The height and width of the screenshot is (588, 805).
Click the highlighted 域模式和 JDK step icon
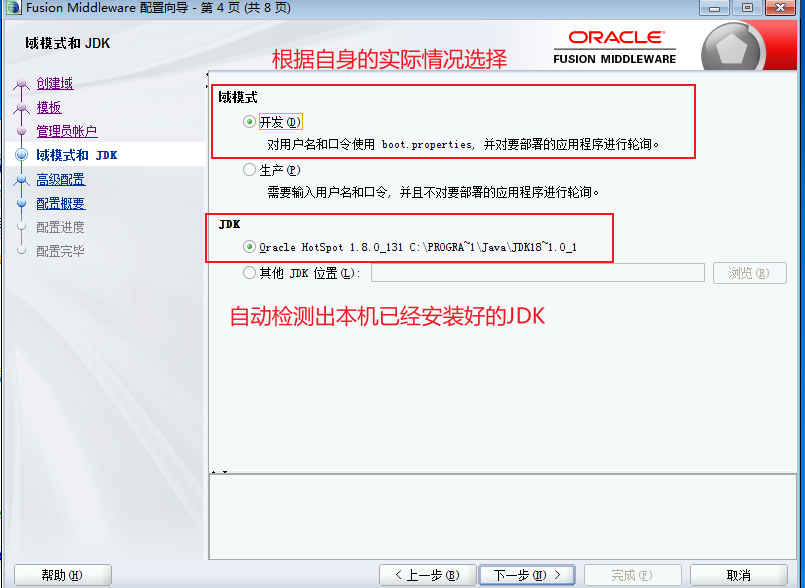[x=22, y=154]
